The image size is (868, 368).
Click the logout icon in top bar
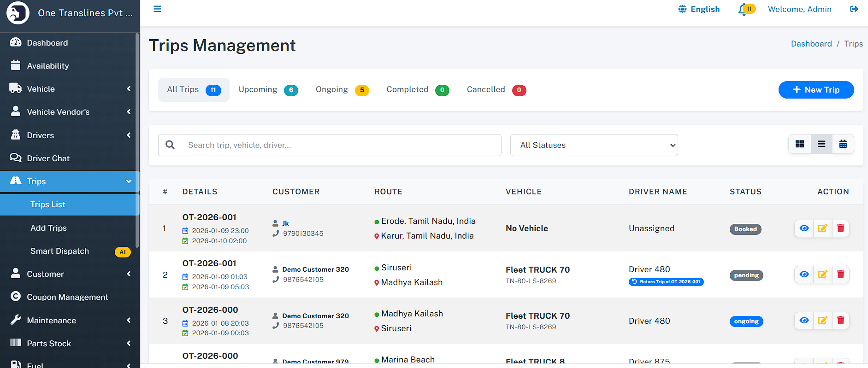[x=854, y=9]
